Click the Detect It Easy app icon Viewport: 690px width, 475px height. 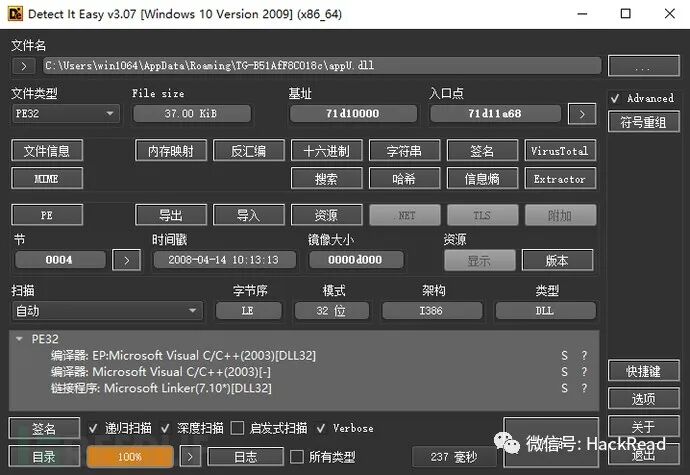coord(15,14)
